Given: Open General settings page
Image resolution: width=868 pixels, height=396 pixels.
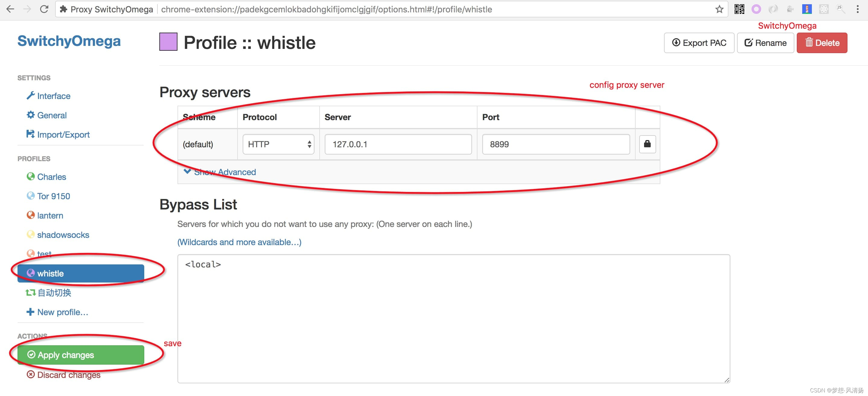Looking at the screenshot, I should (x=52, y=115).
